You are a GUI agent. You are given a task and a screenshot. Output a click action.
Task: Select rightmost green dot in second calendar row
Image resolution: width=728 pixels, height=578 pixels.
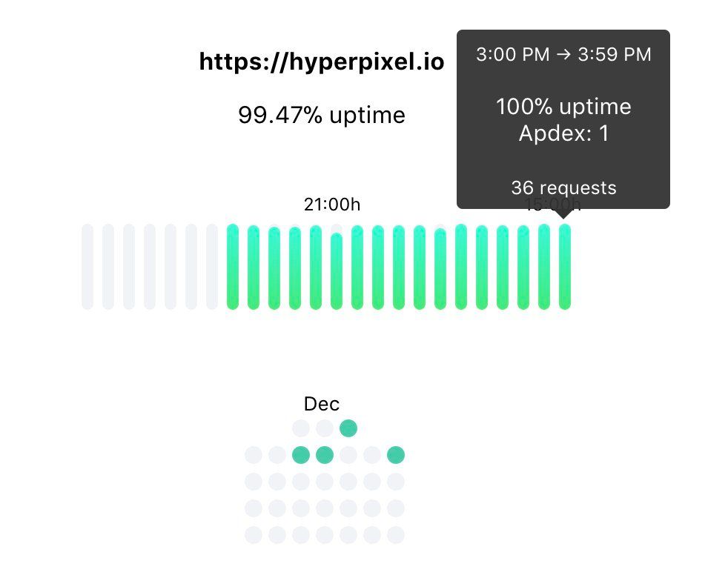pos(396,455)
